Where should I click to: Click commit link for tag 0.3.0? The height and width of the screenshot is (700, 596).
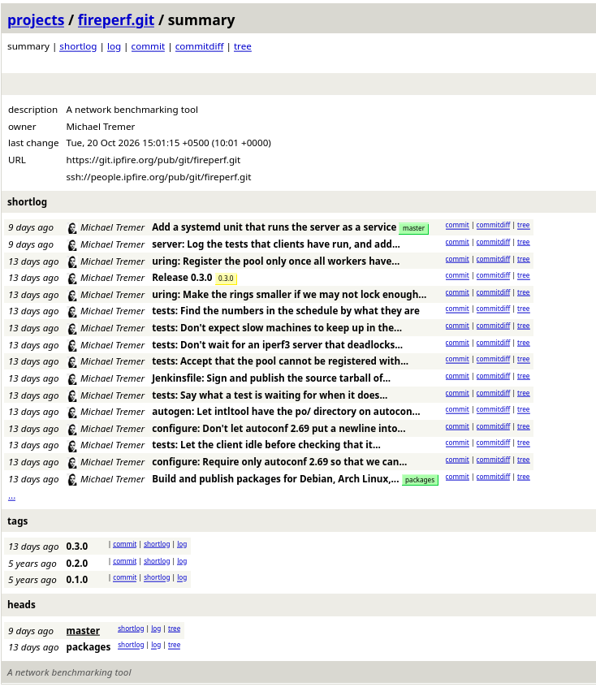click(124, 545)
